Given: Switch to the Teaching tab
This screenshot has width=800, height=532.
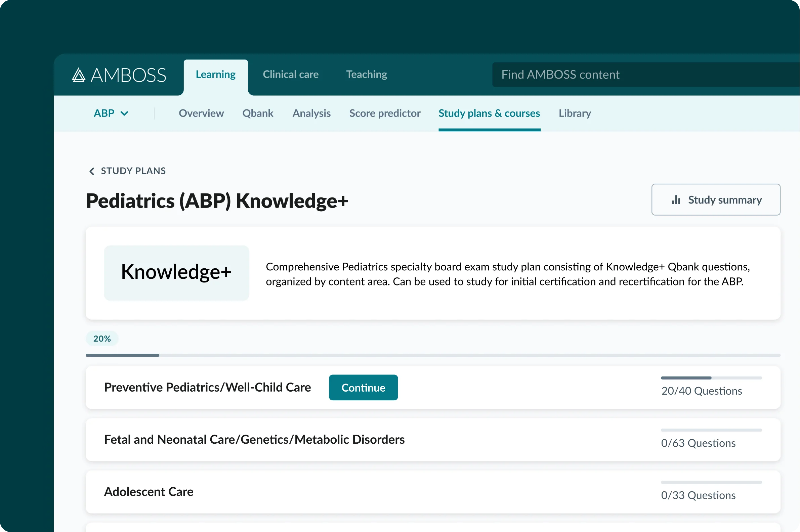Looking at the screenshot, I should tap(366, 74).
